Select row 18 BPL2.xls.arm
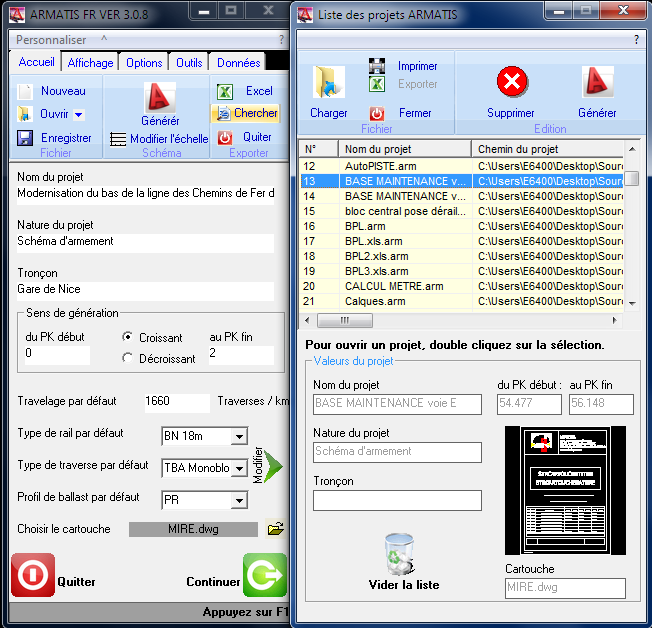 pyautogui.click(x=462, y=256)
